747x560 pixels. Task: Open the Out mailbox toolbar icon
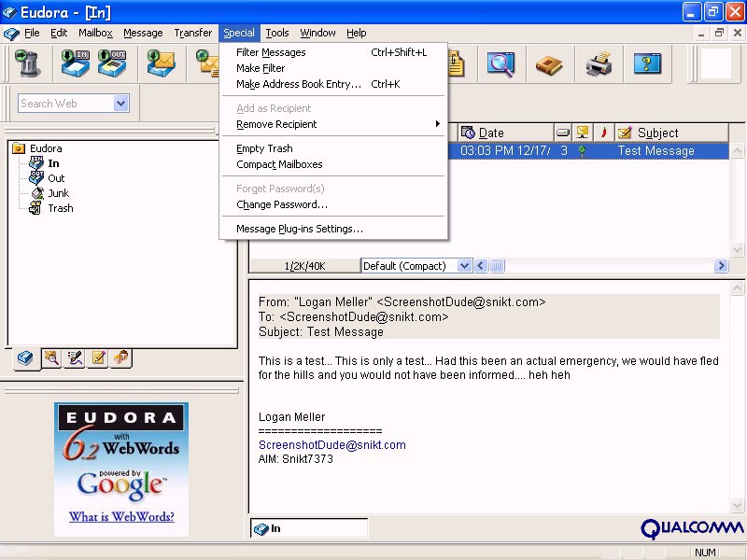[112, 63]
